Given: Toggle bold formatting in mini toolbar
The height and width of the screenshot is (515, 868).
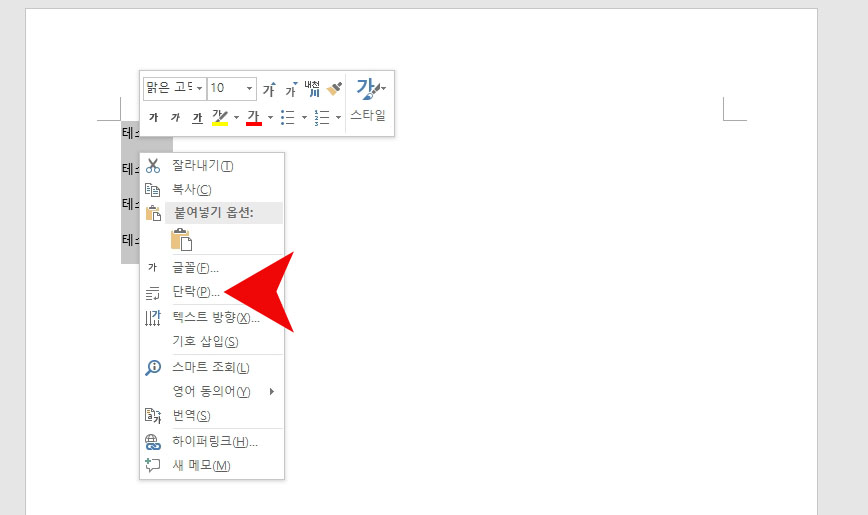Looking at the screenshot, I should [x=153, y=117].
